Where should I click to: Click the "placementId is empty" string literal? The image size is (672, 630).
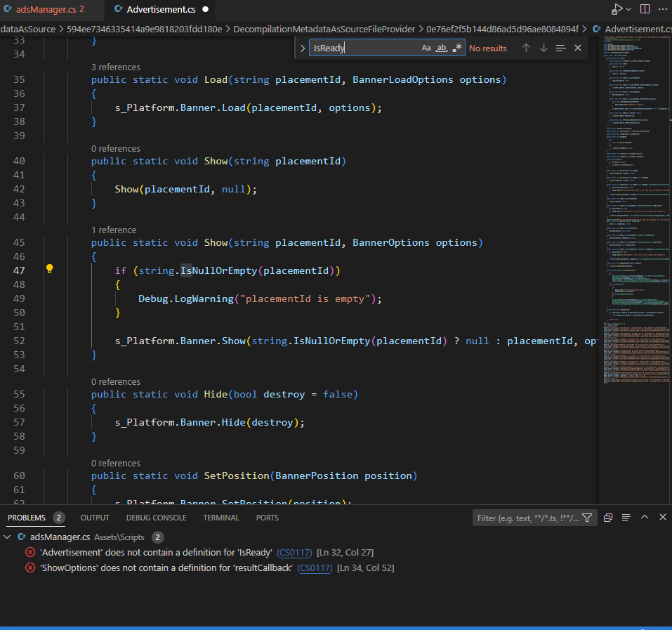305,298
